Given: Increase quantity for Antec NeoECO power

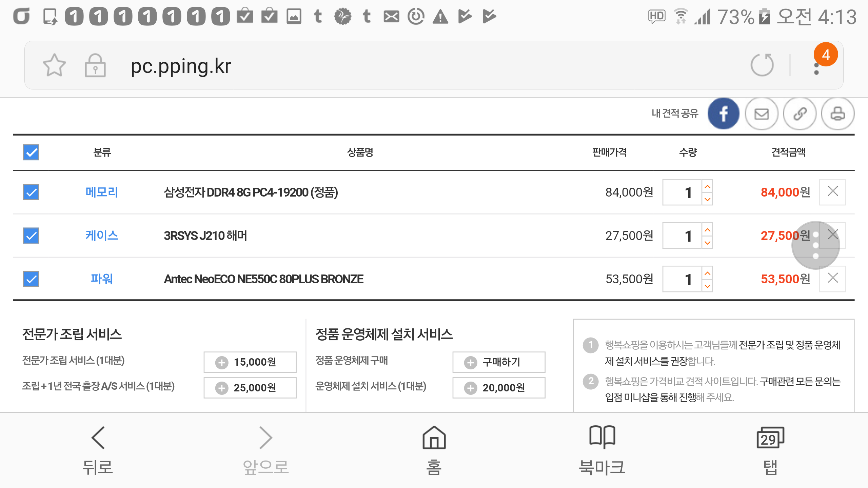Looking at the screenshot, I should click(x=707, y=273).
